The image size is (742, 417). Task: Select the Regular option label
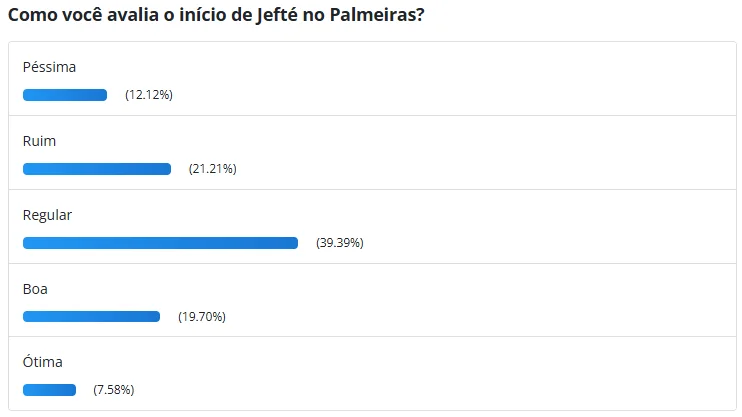pos(48,215)
